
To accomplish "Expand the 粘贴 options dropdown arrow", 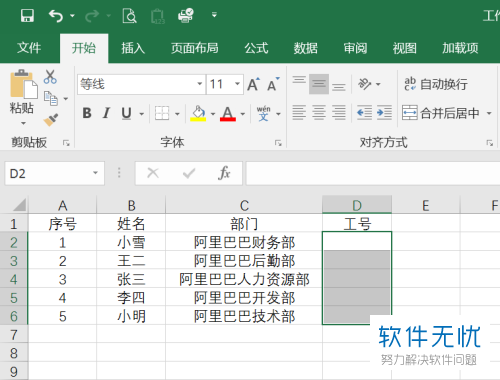I will coord(23,123).
